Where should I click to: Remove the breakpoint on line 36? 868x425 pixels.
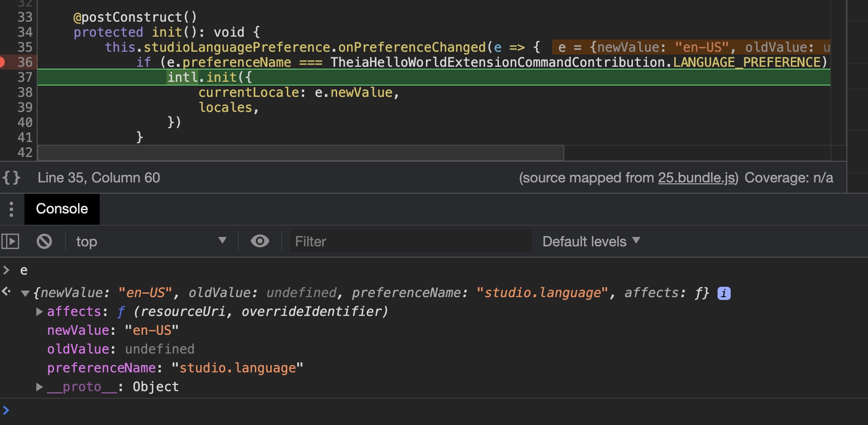(x=2, y=62)
